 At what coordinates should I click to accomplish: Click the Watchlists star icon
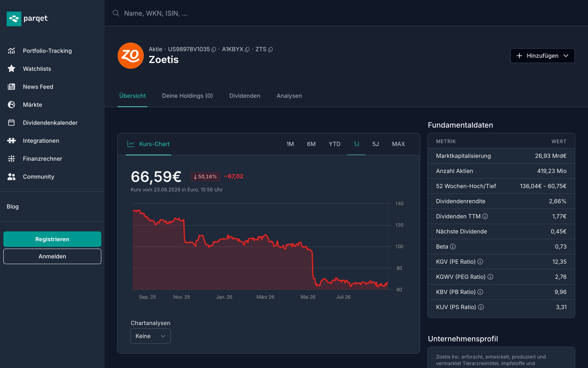(x=11, y=68)
